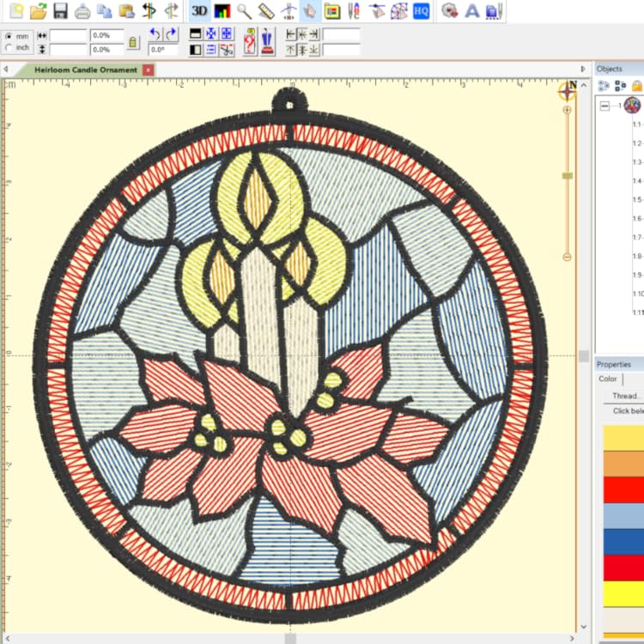644x644 pixels.
Task: Select the ruler measure tool
Action: 266,11
